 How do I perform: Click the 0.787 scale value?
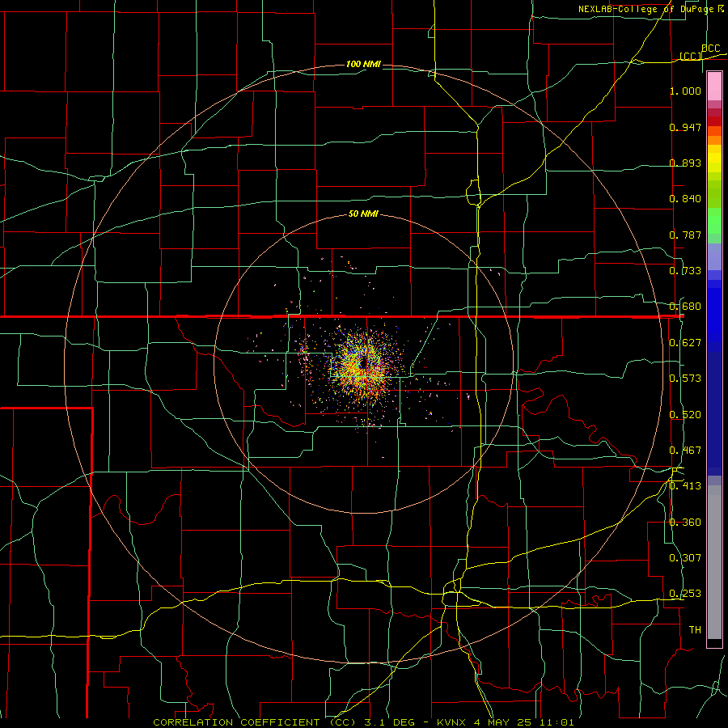pos(685,235)
